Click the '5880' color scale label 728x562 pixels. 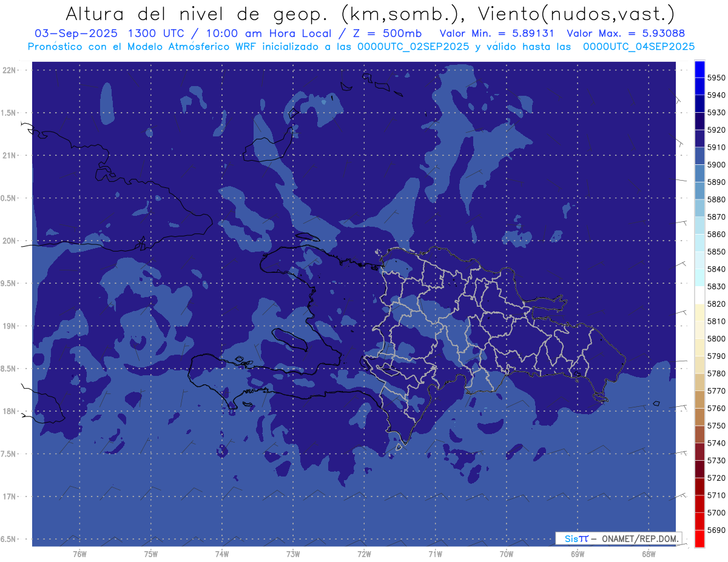pyautogui.click(x=716, y=199)
